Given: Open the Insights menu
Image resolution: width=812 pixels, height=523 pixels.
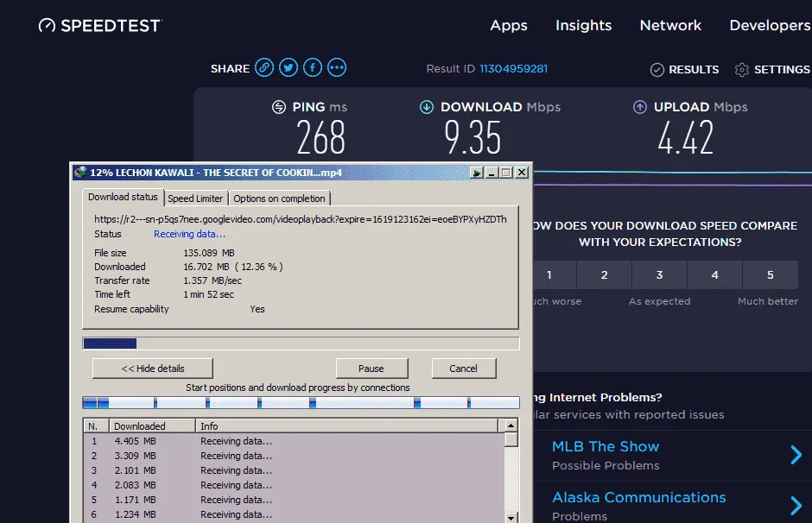Looking at the screenshot, I should tap(584, 25).
